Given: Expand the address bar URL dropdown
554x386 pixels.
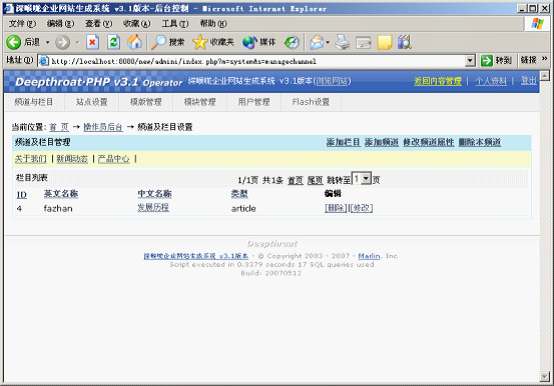Looking at the screenshot, I should pyautogui.click(x=470, y=61).
